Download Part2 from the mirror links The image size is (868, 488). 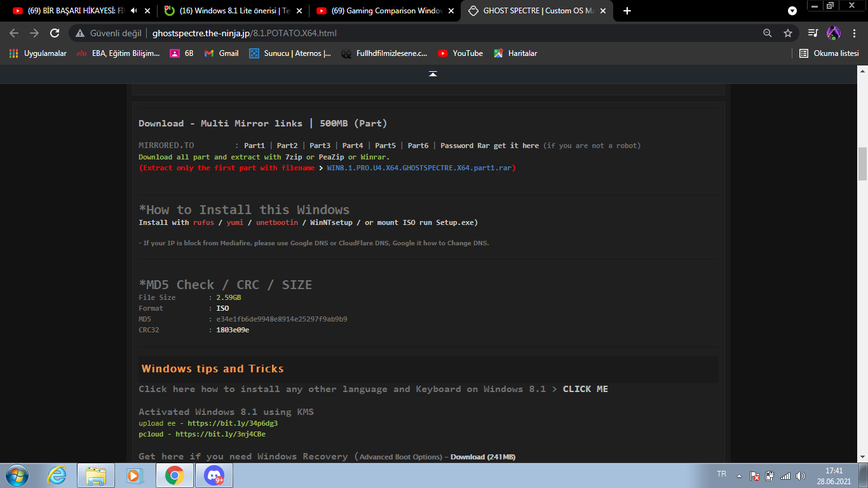pos(287,146)
